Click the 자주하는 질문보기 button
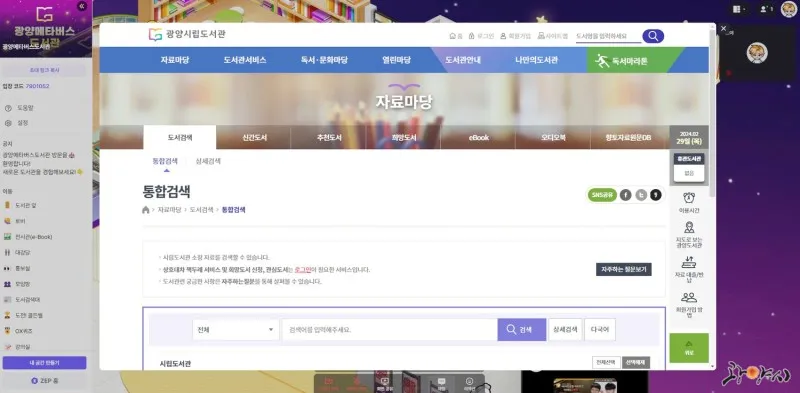800x393 pixels. pos(623,269)
